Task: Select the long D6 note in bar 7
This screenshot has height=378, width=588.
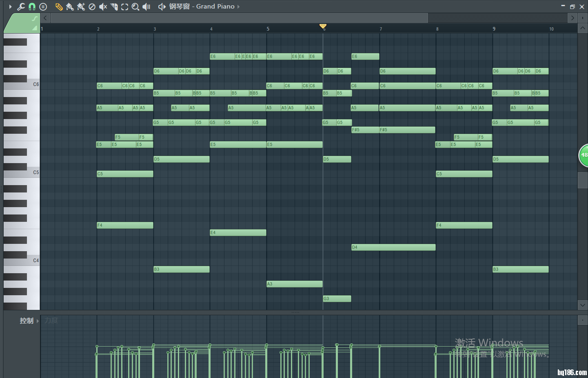Action: pyautogui.click(x=407, y=71)
